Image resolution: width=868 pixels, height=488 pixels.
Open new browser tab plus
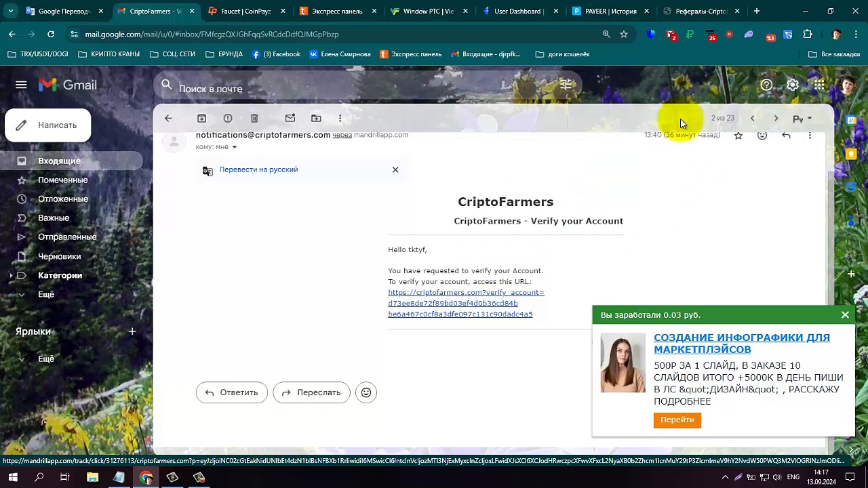[757, 11]
